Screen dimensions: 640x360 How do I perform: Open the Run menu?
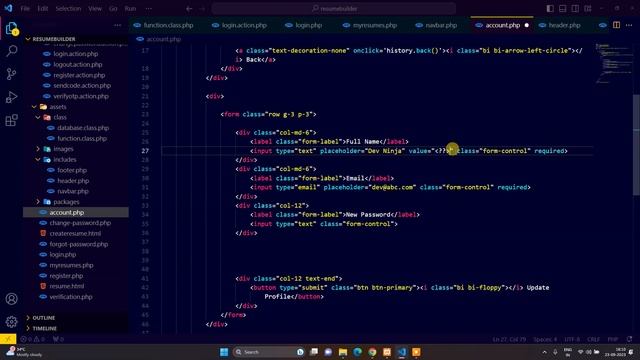[x=130, y=9]
